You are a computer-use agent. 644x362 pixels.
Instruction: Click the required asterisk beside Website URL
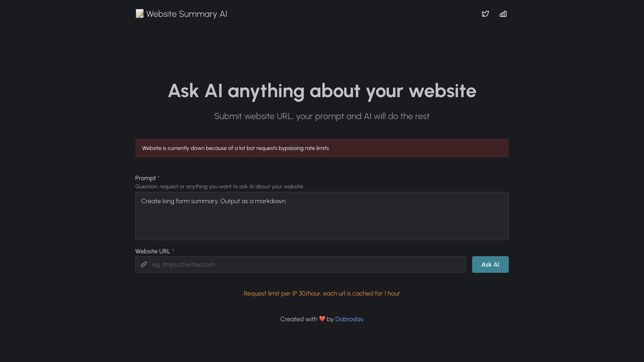(x=173, y=250)
